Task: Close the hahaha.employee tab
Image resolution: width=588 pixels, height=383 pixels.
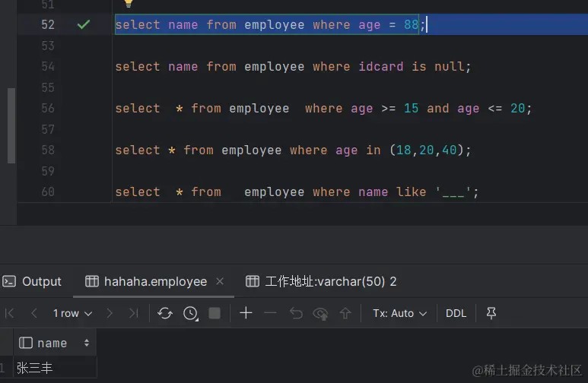Action: coord(220,281)
